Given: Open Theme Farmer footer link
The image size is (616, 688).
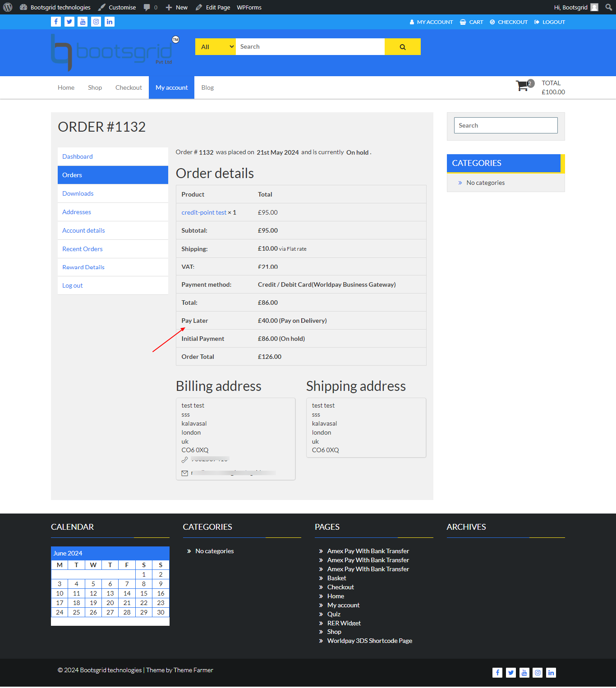Looking at the screenshot, I should pyautogui.click(x=193, y=670).
